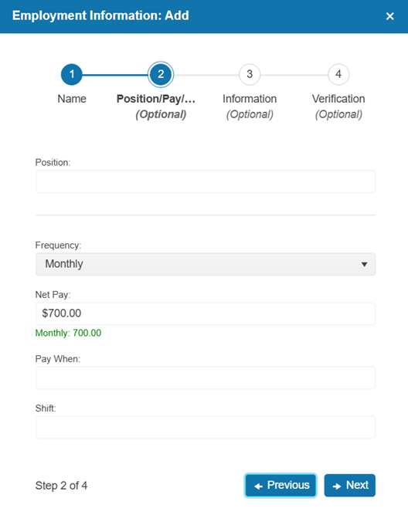
Task: Jump to step 3 Information circle
Action: point(250,74)
